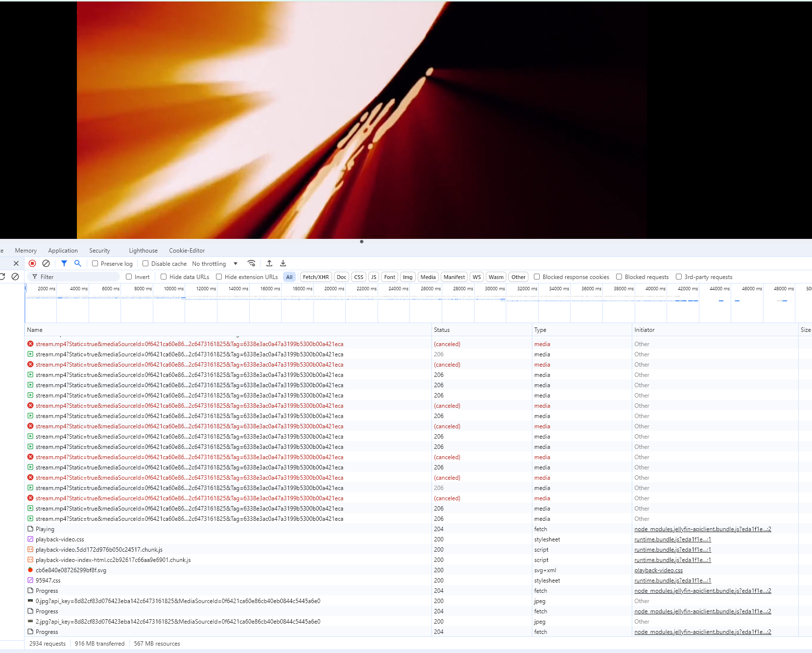
Task: Sort requests by the Status column header
Action: 442,330
